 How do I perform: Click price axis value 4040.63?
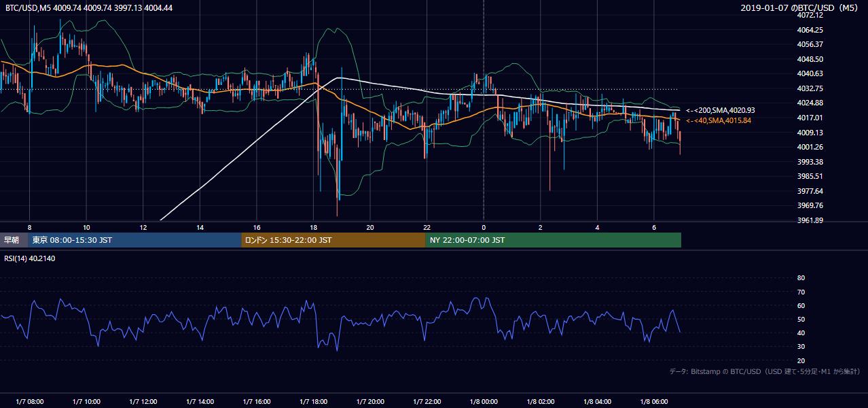[x=810, y=73]
